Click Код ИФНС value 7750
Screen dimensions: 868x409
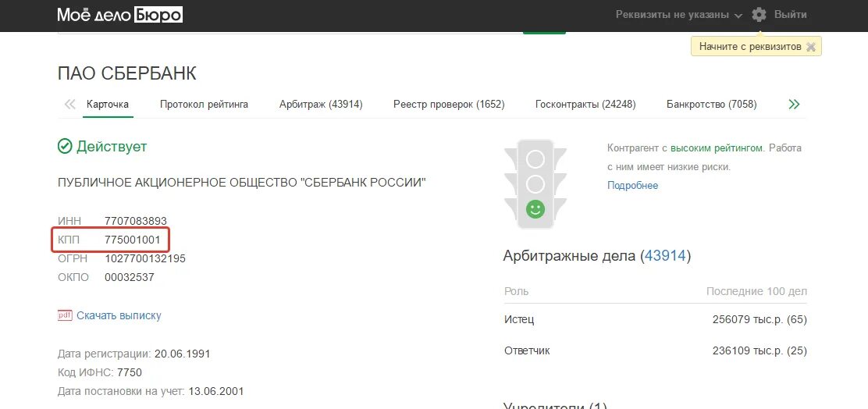tap(129, 372)
